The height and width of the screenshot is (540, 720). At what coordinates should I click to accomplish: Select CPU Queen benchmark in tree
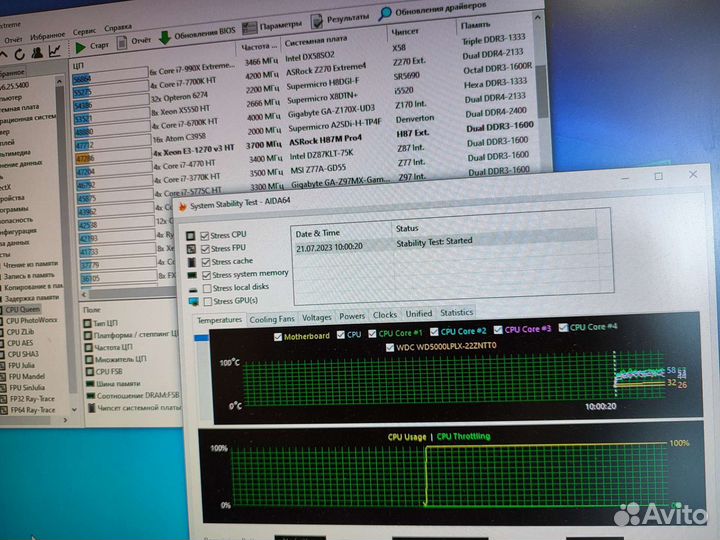point(23,309)
